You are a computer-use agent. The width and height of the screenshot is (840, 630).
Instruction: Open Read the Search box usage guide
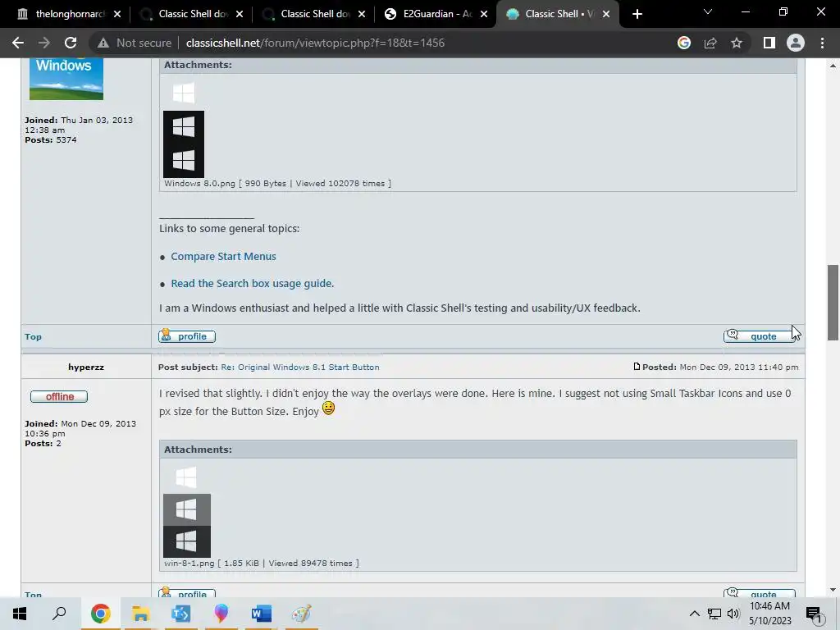coord(253,283)
